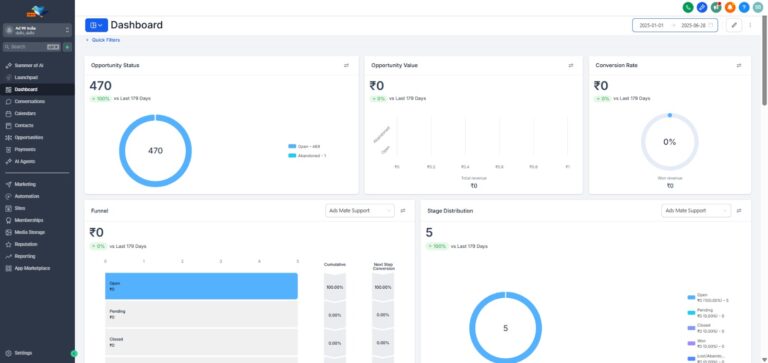This screenshot has height=363, width=768.
Task: Open Stage Distribution widget filter icon
Action: point(739,211)
